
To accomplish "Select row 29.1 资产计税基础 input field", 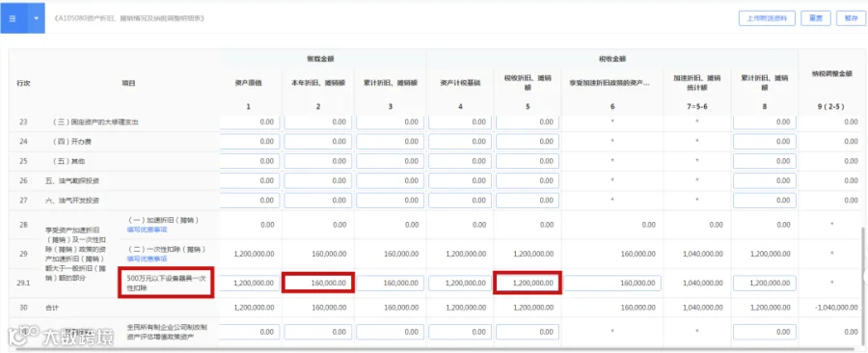I will pyautogui.click(x=459, y=283).
